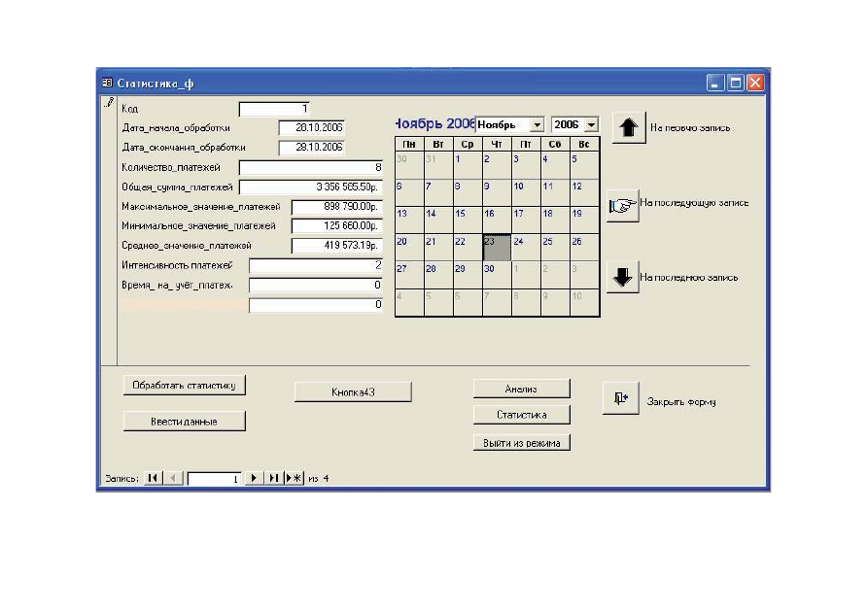Image resolution: width=868 pixels, height=611 pixels.
Task: Go to first record in navigation bar
Action: click(x=153, y=478)
